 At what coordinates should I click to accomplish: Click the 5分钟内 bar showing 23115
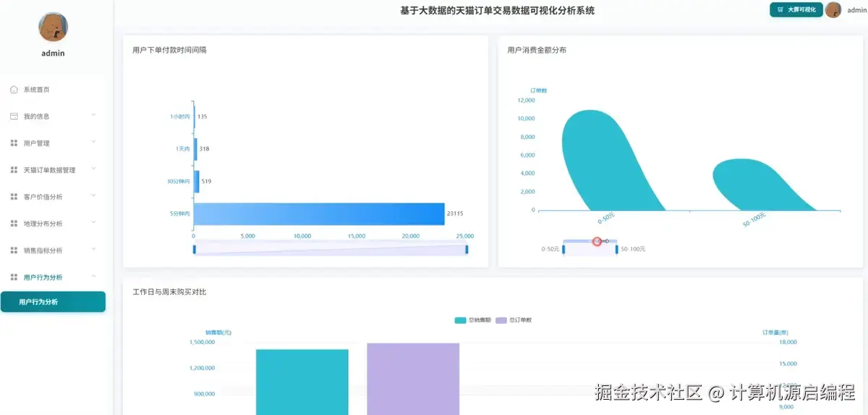tap(319, 214)
